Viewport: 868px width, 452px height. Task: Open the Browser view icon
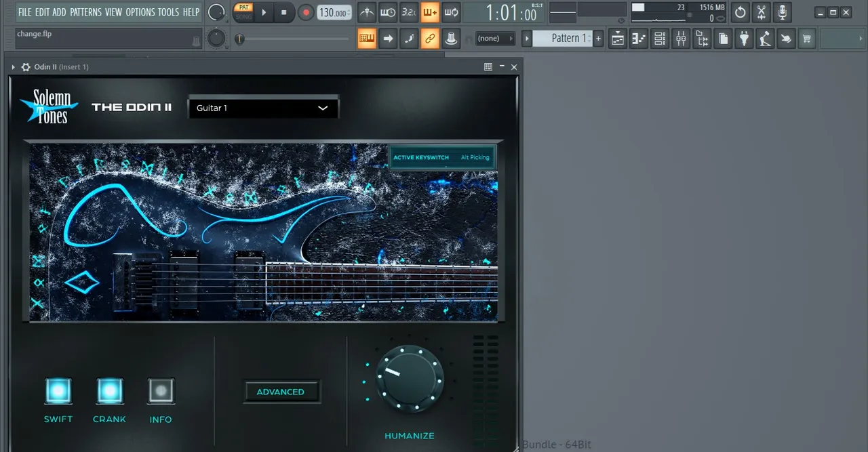coord(702,39)
